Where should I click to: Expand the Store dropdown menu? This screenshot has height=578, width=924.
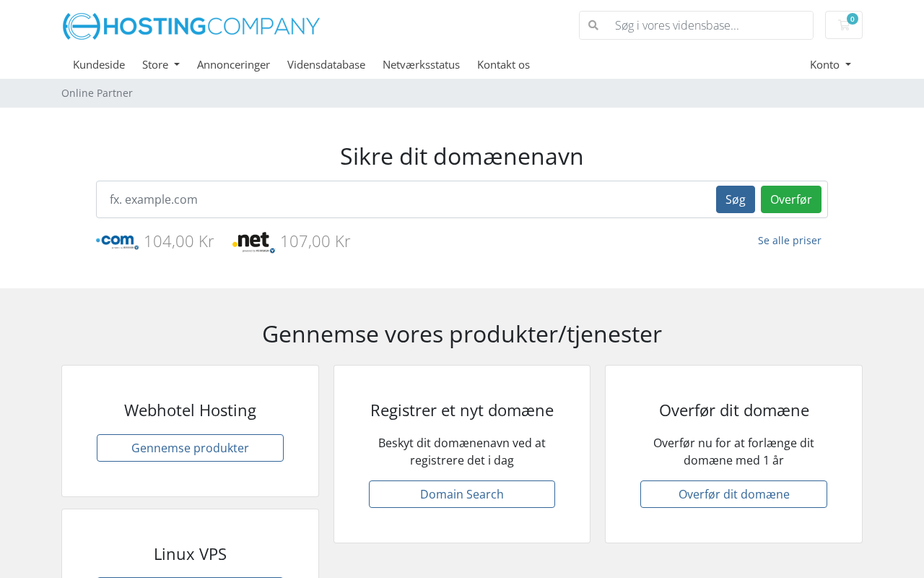coord(160,64)
